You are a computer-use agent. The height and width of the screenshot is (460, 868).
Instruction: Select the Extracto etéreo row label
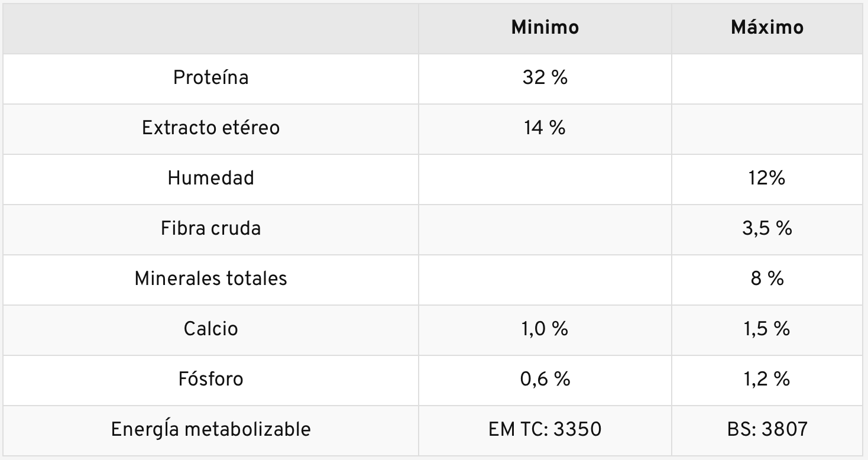210,128
